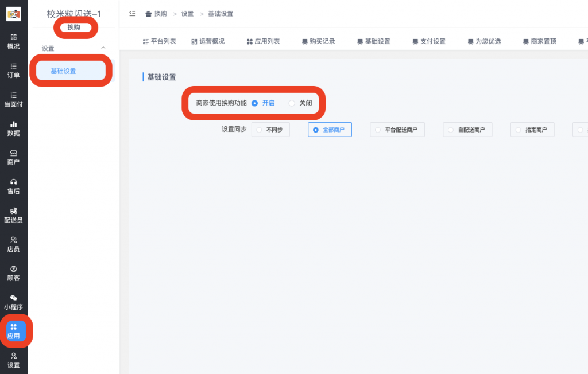Click the 指定商户 option
This screenshot has width=588, height=374.
tap(532, 130)
